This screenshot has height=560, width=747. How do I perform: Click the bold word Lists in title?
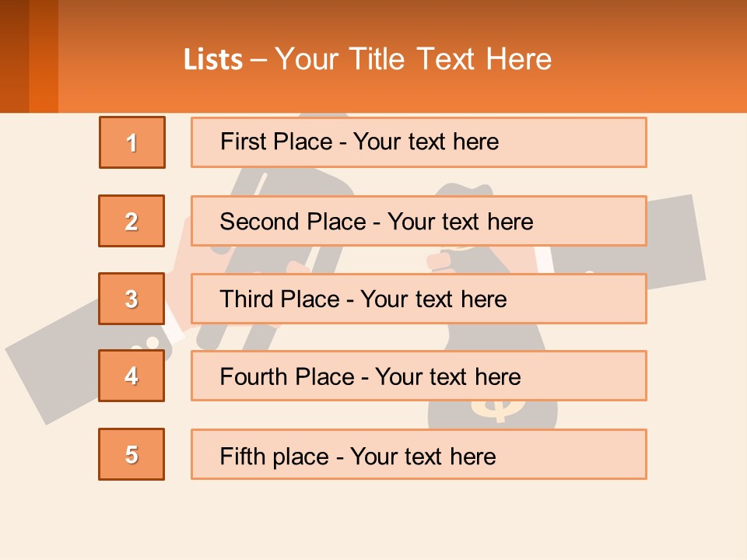point(213,60)
